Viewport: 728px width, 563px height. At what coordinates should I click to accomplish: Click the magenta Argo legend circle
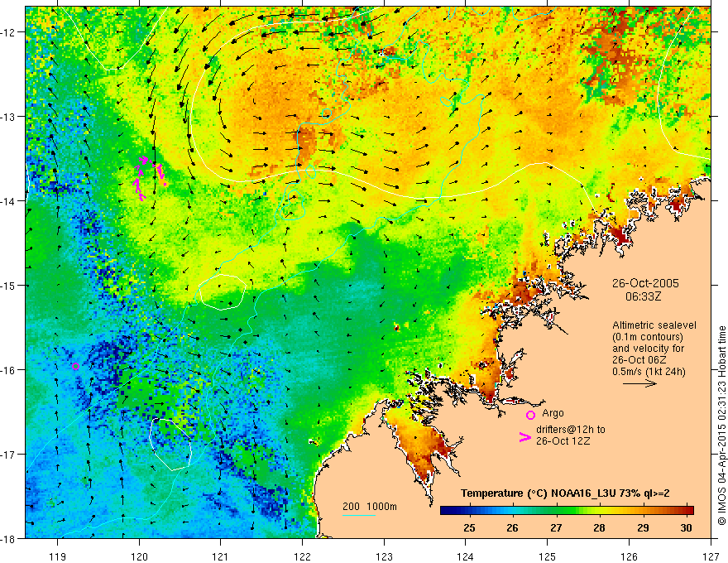pyautogui.click(x=530, y=415)
